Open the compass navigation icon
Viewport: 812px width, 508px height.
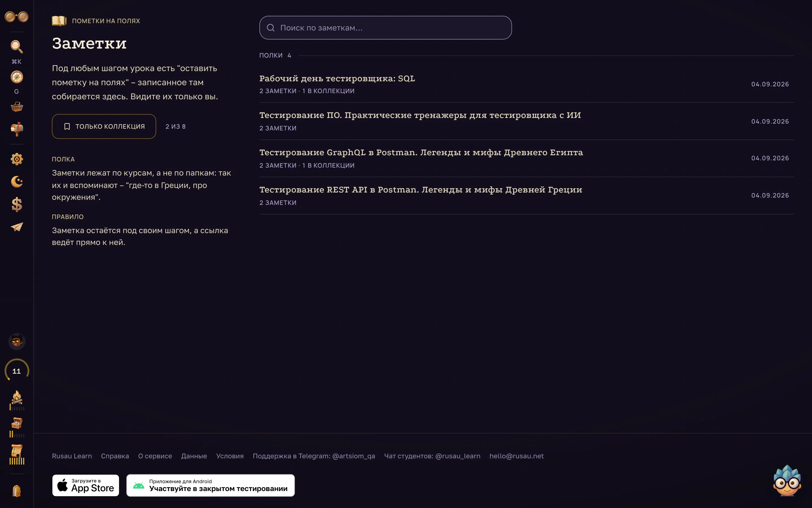(x=16, y=77)
